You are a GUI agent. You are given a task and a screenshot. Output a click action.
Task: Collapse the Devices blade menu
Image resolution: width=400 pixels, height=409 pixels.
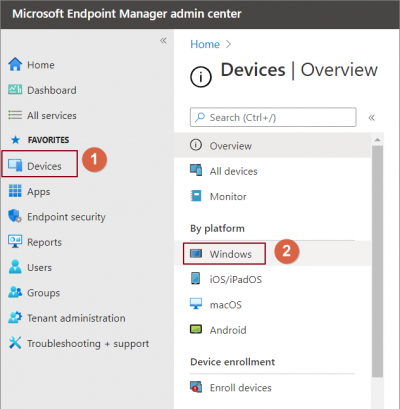pyautogui.click(x=371, y=117)
